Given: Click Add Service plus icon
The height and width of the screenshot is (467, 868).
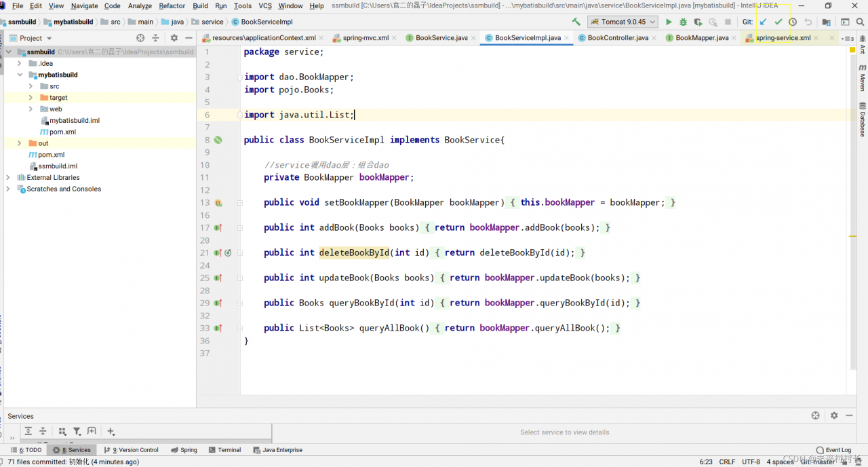Looking at the screenshot, I should tap(111, 431).
